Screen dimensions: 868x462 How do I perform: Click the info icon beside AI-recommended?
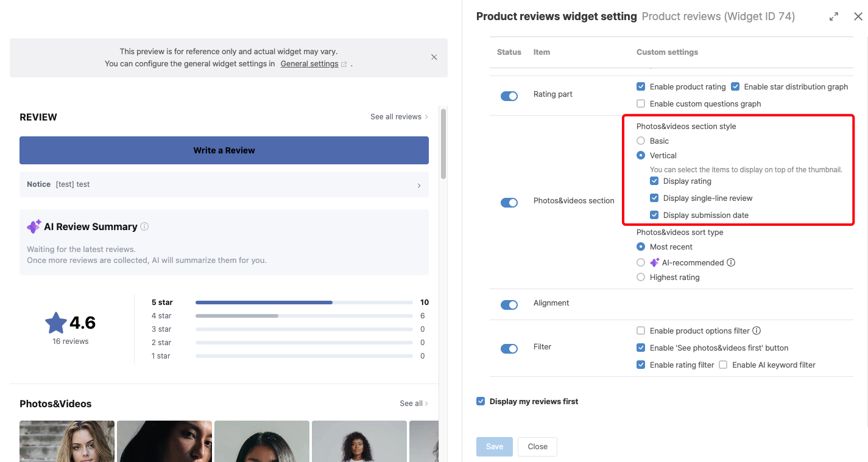(x=731, y=262)
